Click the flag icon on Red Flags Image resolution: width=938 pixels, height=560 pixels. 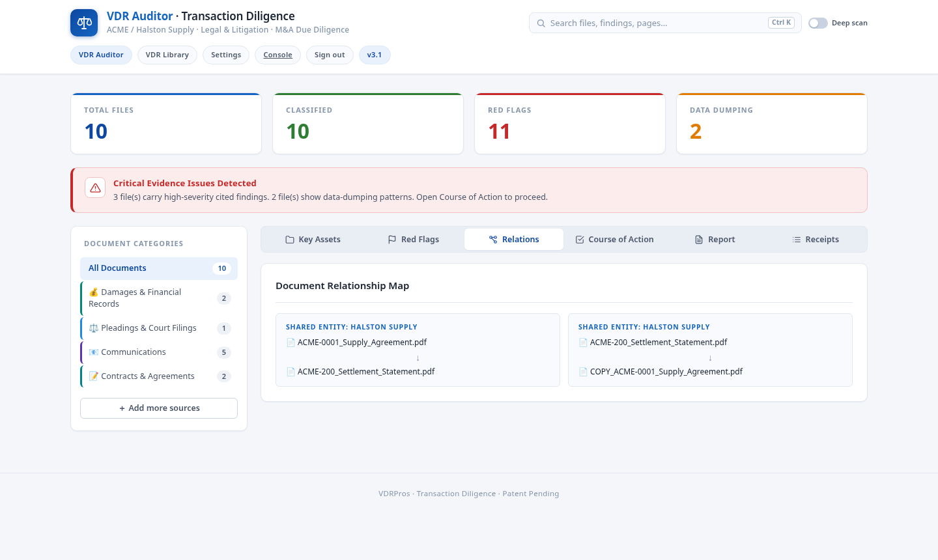click(392, 240)
